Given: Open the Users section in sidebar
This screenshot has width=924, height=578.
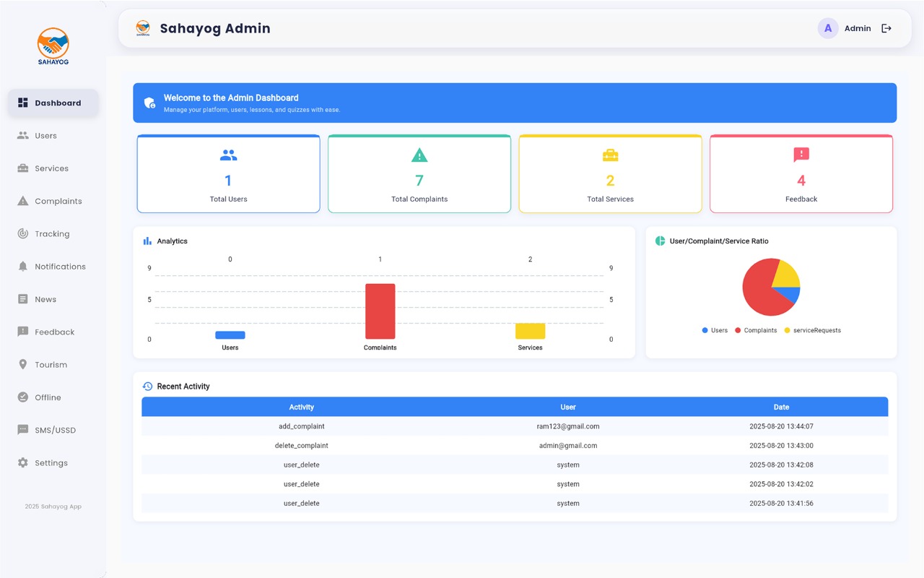Looking at the screenshot, I should click(x=45, y=135).
